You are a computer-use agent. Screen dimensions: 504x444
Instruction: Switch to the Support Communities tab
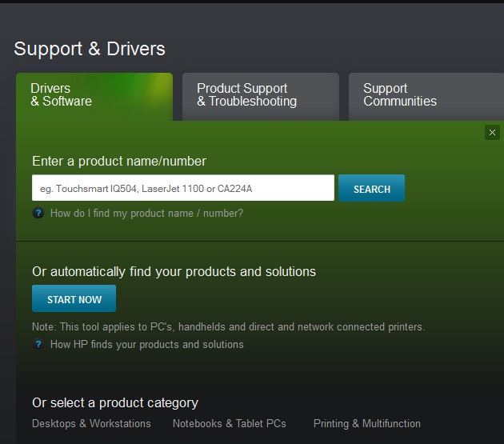pos(426,97)
